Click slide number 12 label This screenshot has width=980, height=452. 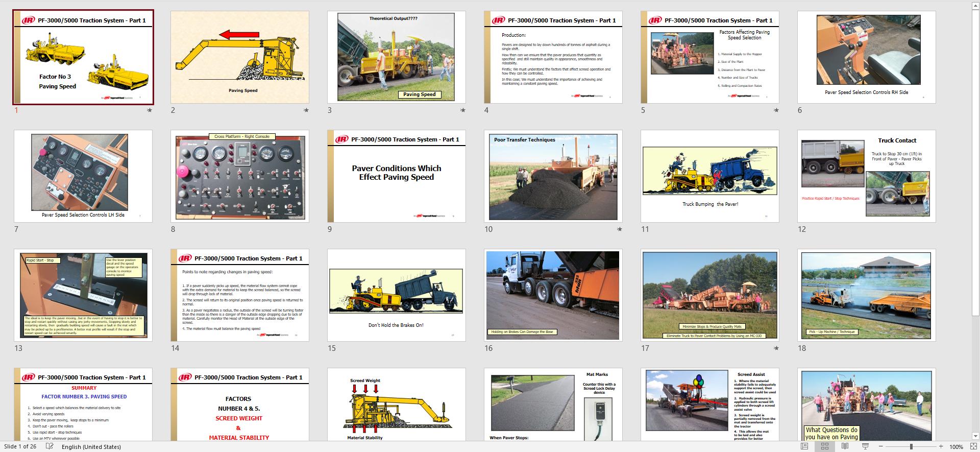pyautogui.click(x=802, y=229)
